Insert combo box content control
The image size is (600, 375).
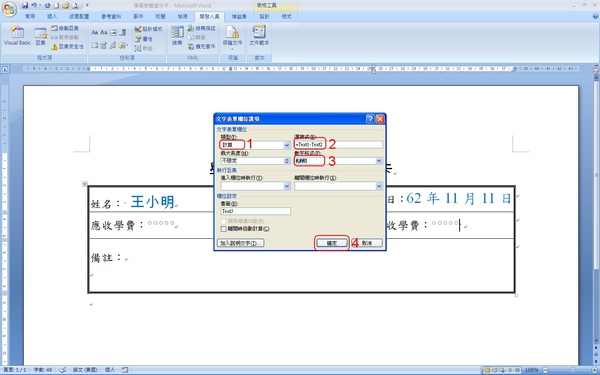(x=122, y=33)
